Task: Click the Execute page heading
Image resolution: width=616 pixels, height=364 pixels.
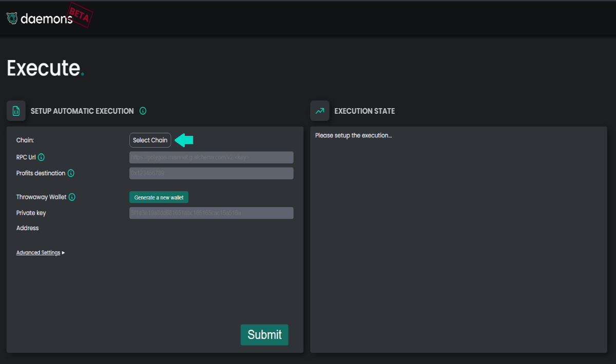Action: (x=44, y=68)
